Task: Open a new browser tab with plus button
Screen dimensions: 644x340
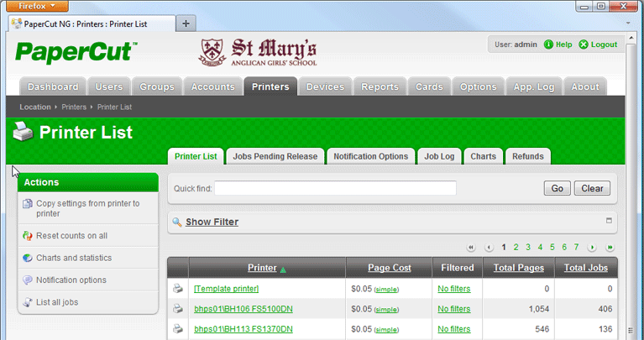Action: click(186, 24)
